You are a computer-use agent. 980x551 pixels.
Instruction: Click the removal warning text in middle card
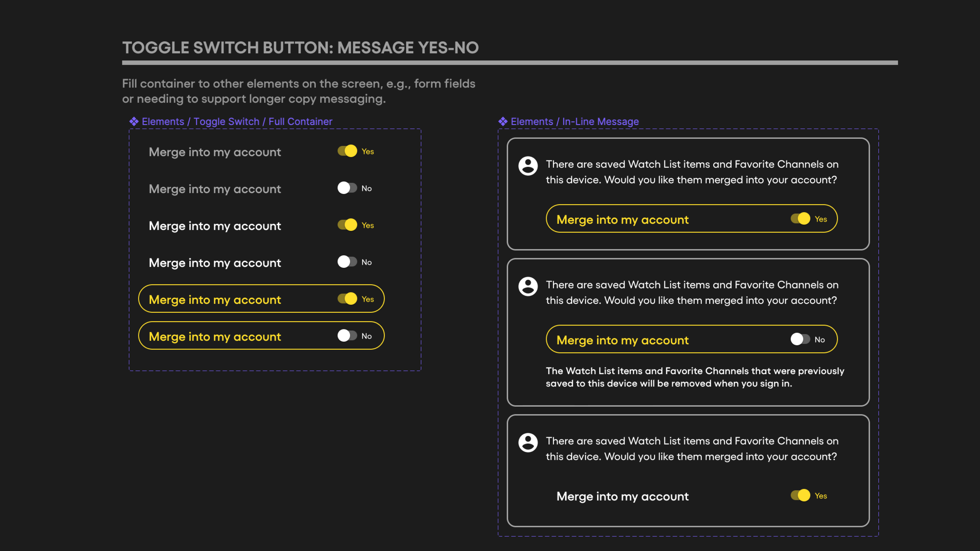click(x=695, y=377)
